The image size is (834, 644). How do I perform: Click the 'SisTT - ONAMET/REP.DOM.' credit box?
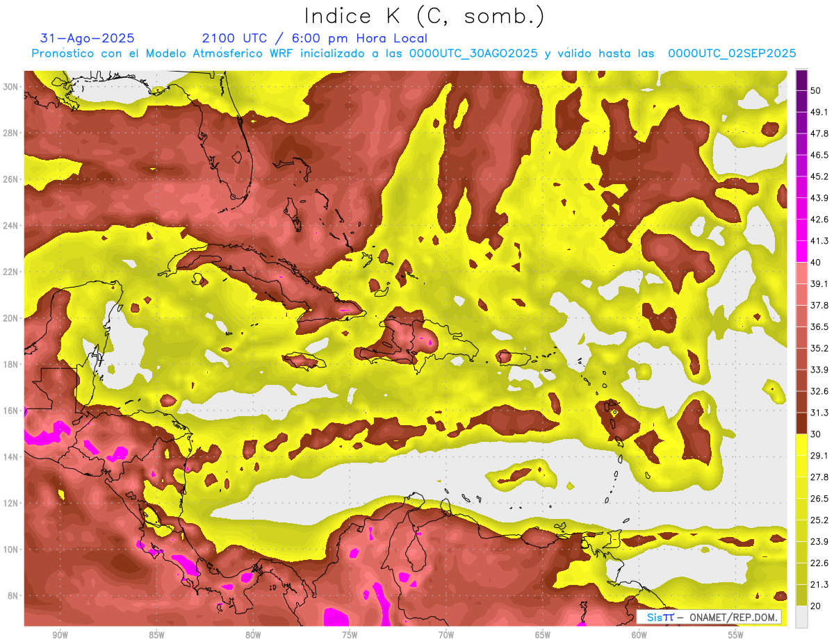[709, 617]
